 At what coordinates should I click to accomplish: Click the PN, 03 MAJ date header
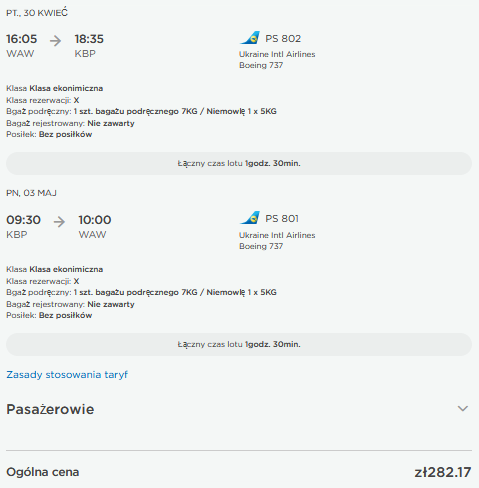tap(32, 193)
